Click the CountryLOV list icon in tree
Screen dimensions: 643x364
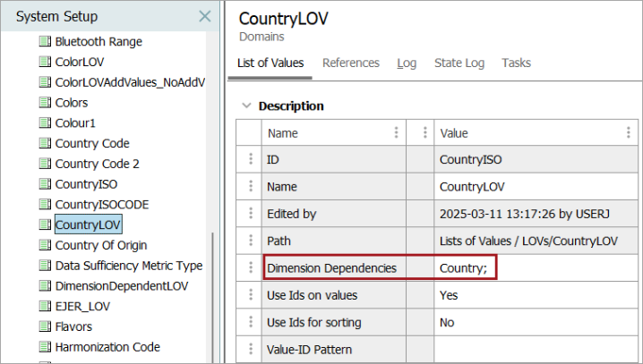point(45,224)
